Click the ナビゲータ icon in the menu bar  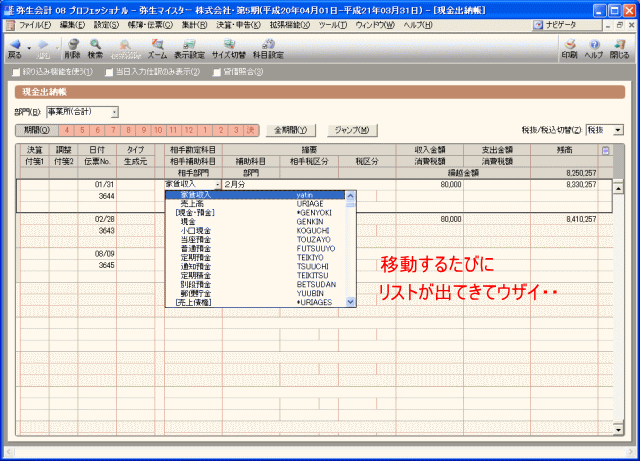538,25
